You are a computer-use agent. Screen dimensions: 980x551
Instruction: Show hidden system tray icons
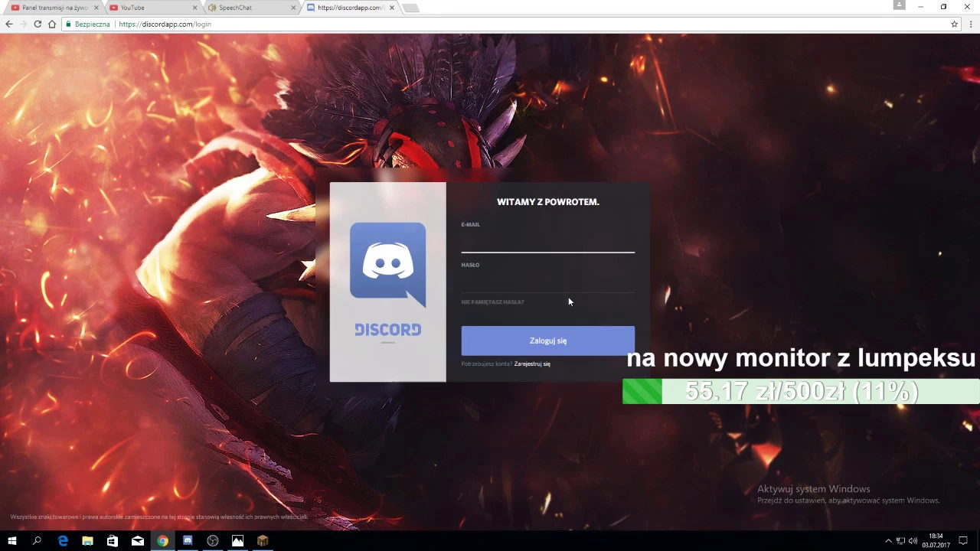point(888,541)
